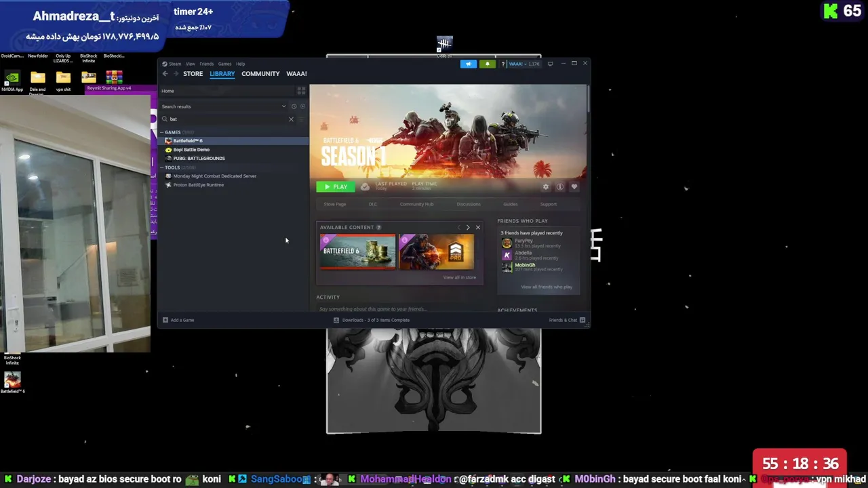Click the library Home button
868x488 pixels.
[227, 91]
